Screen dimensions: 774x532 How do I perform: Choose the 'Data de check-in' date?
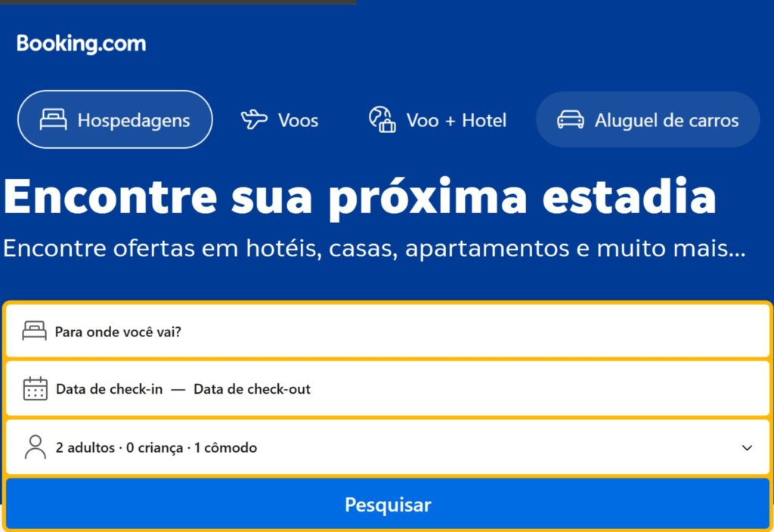coord(109,389)
